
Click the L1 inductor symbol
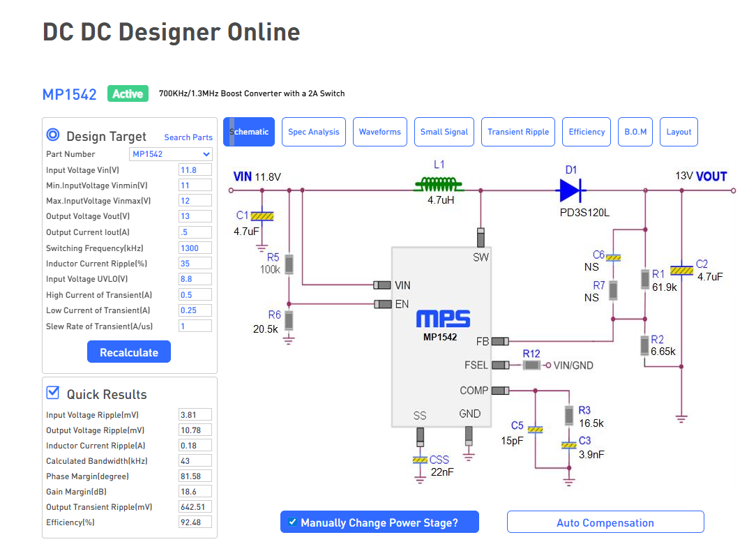click(439, 185)
